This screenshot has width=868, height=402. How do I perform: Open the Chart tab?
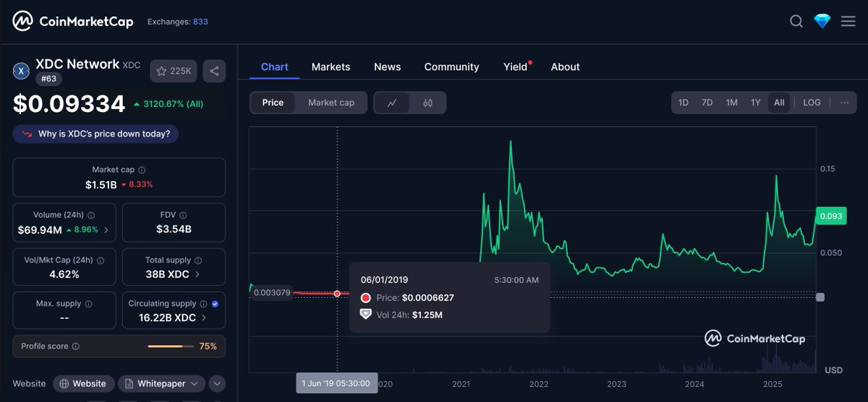tap(275, 67)
